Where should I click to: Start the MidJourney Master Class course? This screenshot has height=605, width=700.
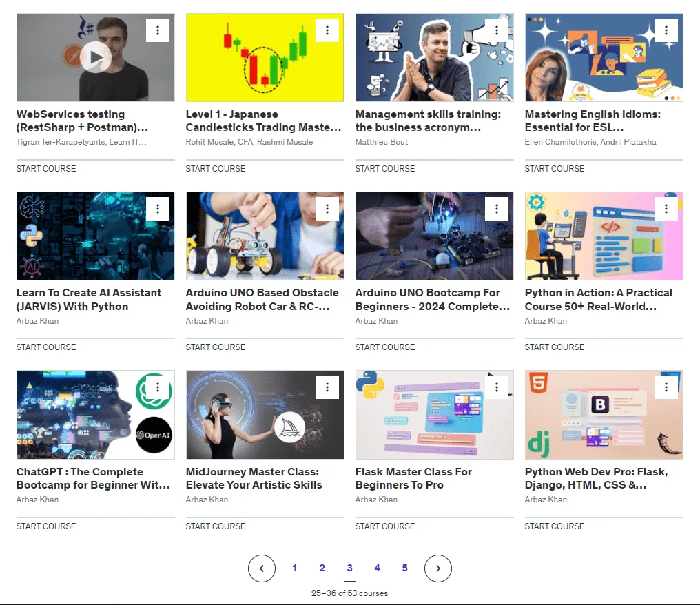216,526
